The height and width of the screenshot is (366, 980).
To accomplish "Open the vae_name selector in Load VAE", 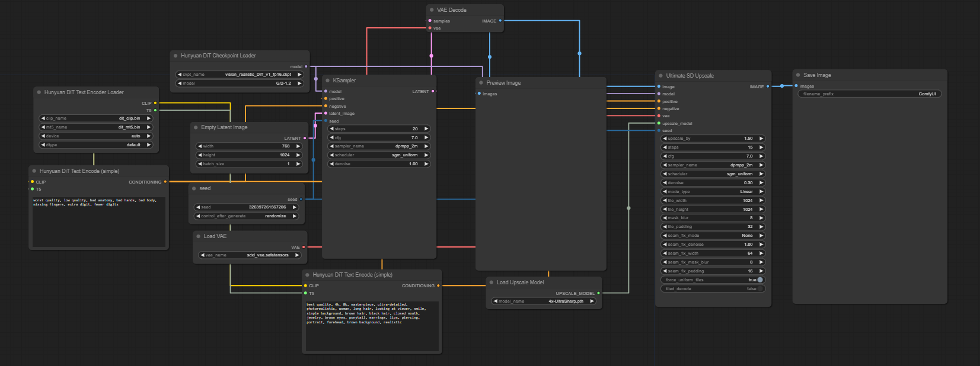I will 249,255.
